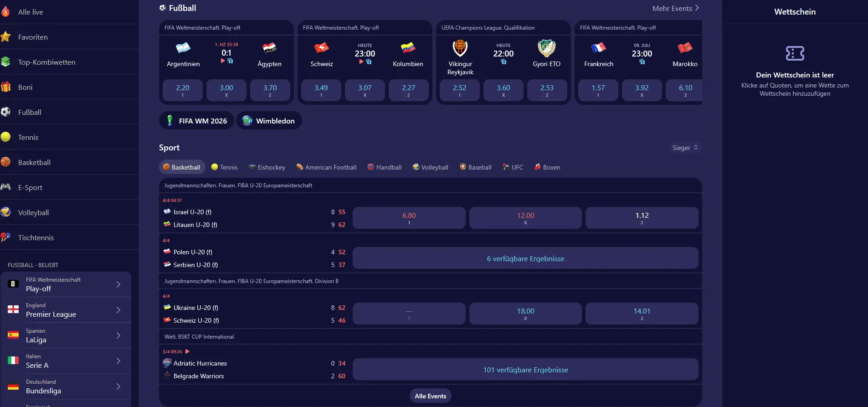This screenshot has width=868, height=407.
Task: Select the Tennis ball icon in sidebar
Action: (5, 137)
